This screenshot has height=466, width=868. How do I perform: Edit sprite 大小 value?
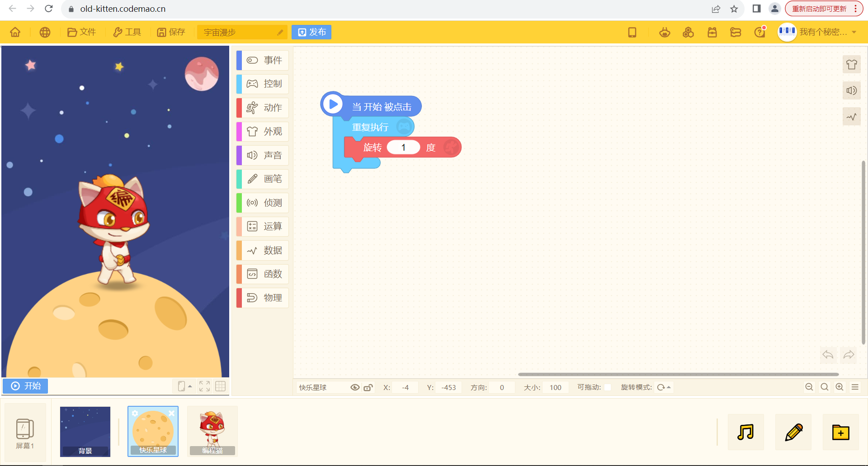coord(555,387)
